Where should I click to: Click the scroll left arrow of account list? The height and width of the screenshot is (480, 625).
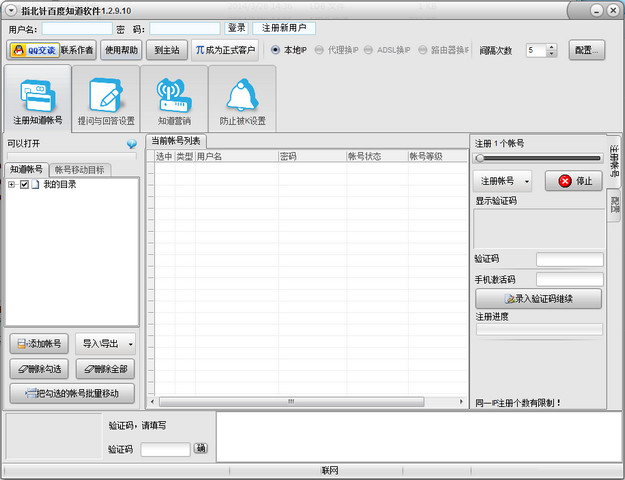tap(152, 401)
